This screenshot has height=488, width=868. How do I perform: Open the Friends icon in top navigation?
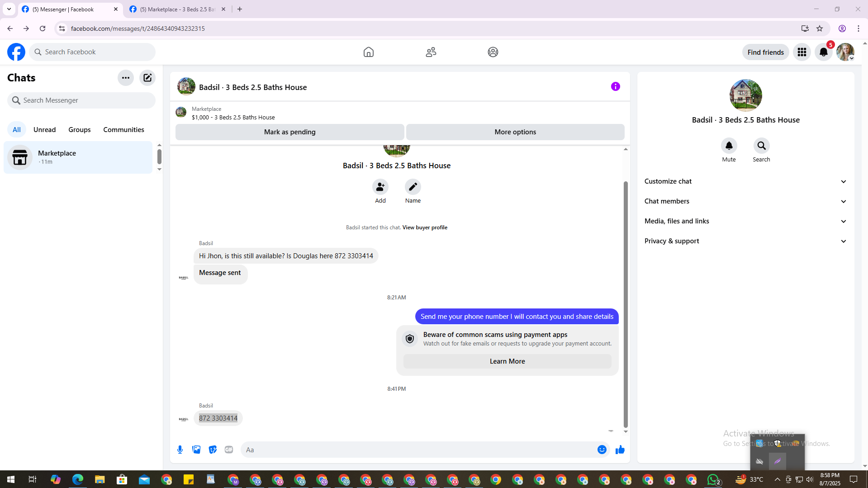click(431, 52)
